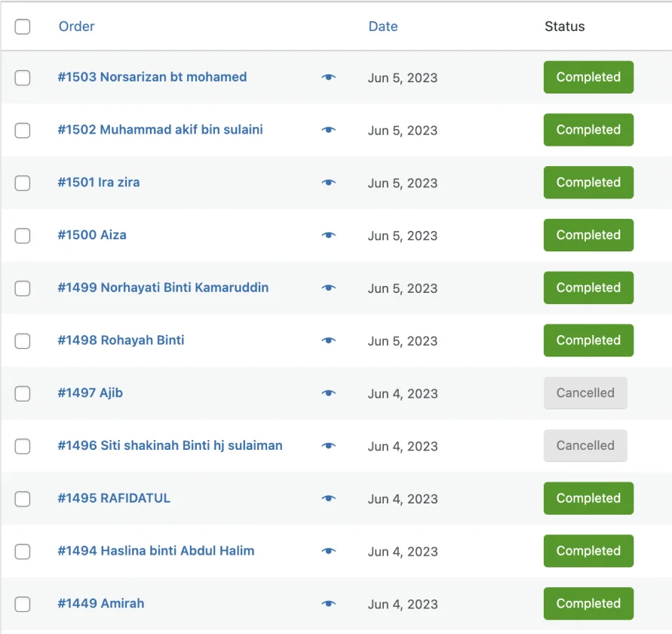Click Cancelled status of order #1497
Viewport: 672px width, 634px height.
point(585,393)
